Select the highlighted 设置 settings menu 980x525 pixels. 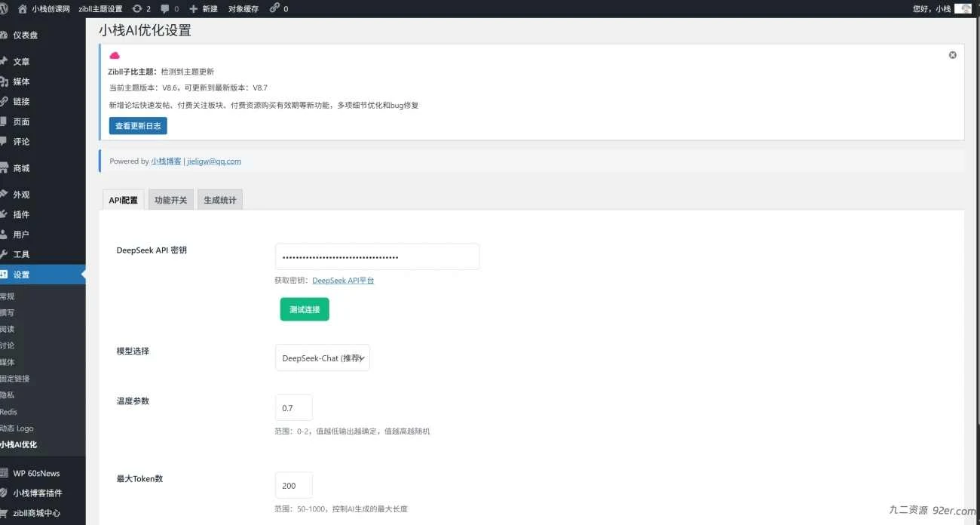pyautogui.click(x=42, y=275)
